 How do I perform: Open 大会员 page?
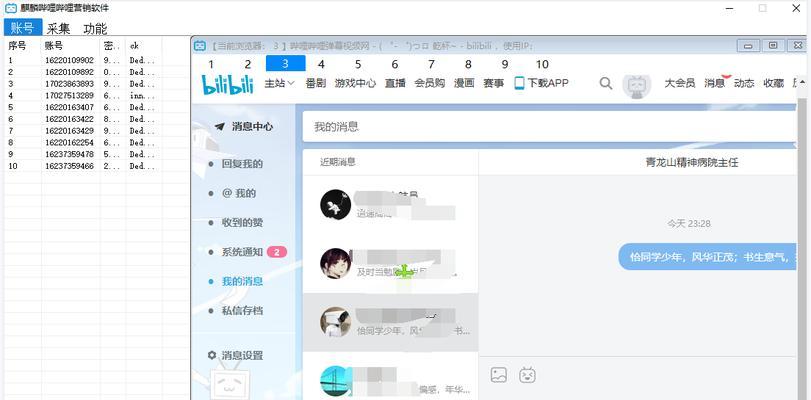point(680,83)
